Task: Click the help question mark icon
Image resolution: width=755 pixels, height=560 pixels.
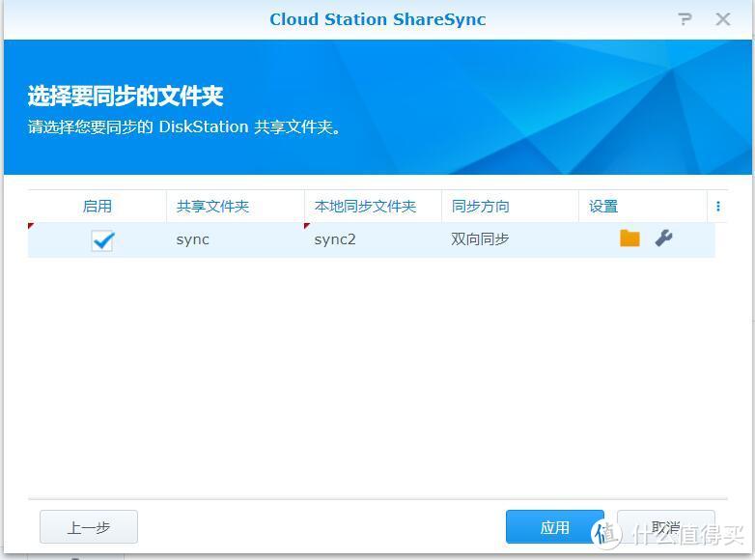Action: point(685,19)
